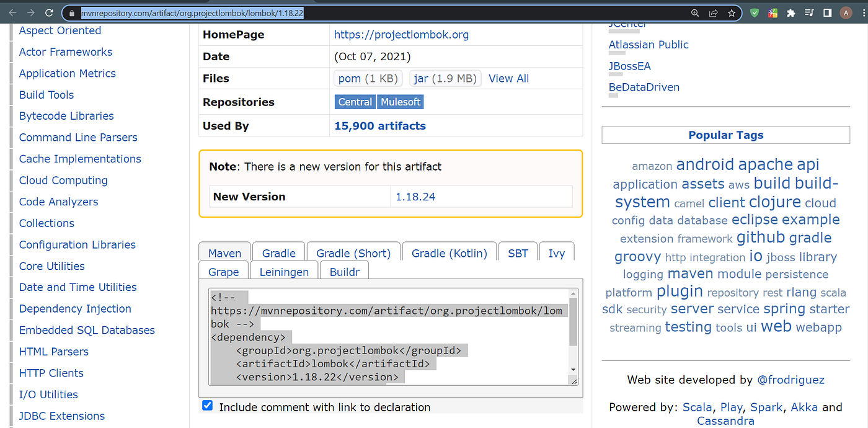Switch to the SBT tab
This screenshot has height=428, width=868.
518,252
